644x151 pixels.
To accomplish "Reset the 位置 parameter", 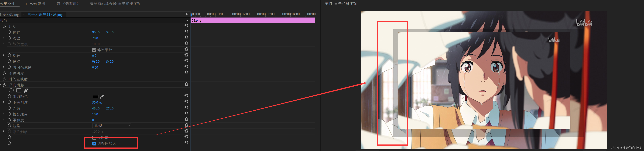I will point(186,32).
